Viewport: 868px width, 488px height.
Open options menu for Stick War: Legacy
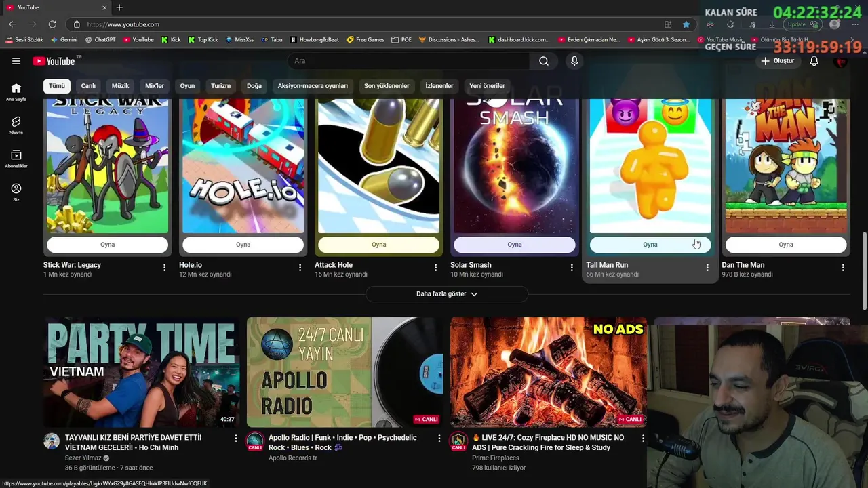(164, 268)
